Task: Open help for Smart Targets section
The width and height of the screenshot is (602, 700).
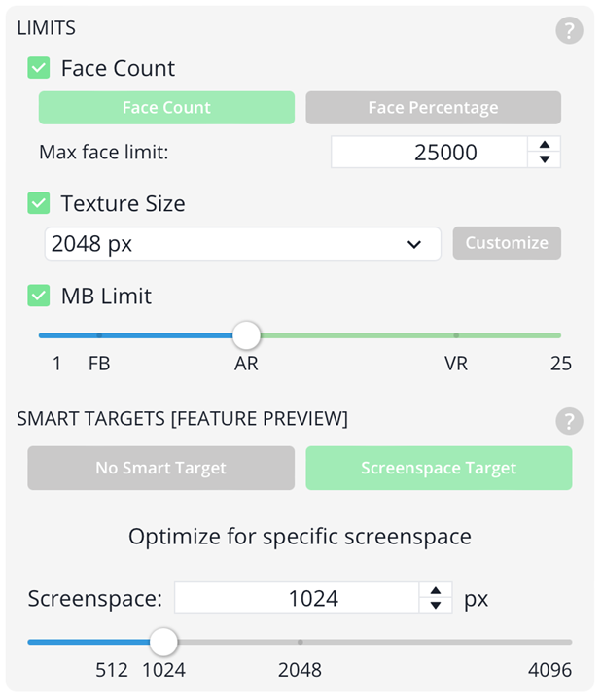Action: [x=569, y=421]
